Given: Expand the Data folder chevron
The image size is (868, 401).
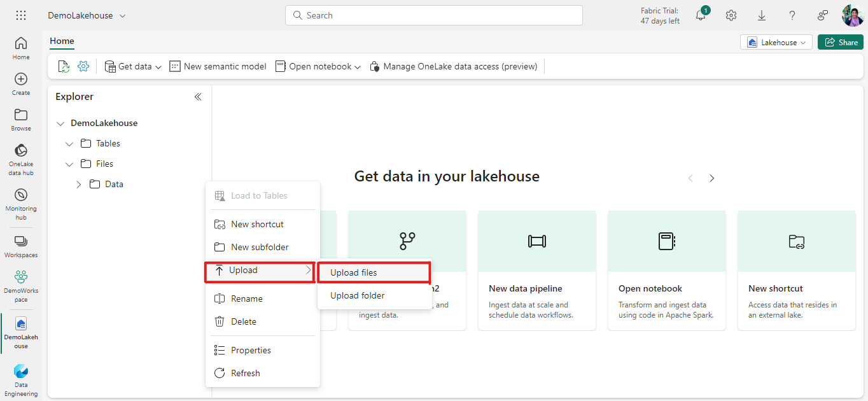Looking at the screenshot, I should [79, 185].
